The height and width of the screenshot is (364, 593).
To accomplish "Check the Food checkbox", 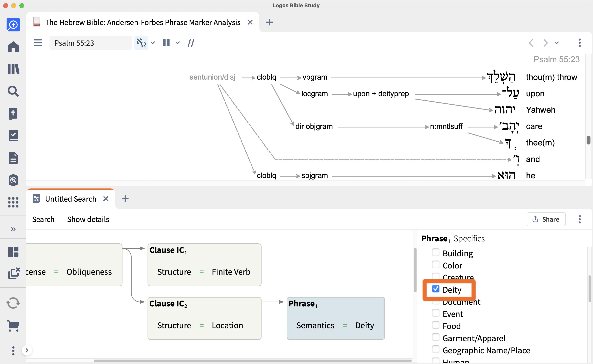I will point(436,325).
